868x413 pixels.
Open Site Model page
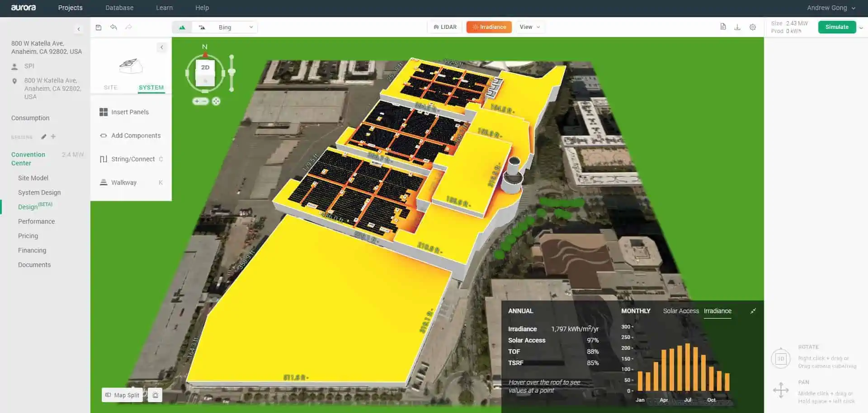33,178
